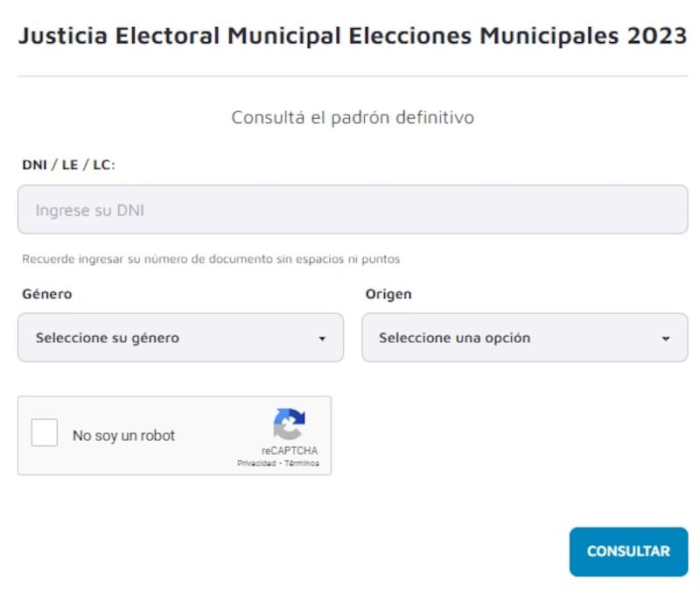Click the "Origen" field label
The height and width of the screenshot is (601, 700).
388,294
